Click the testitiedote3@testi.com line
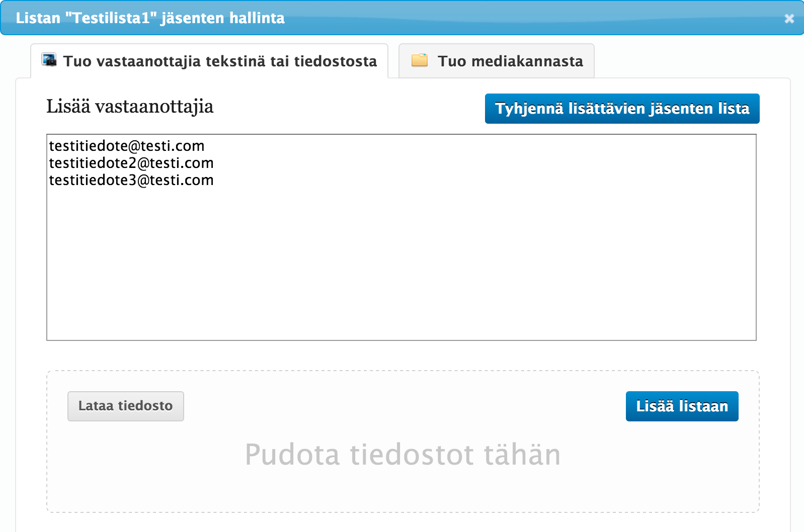804x532 pixels. tap(131, 181)
